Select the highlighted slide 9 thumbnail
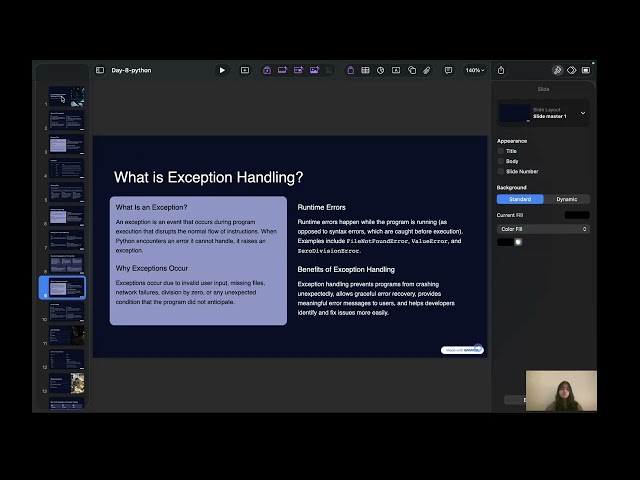 click(67, 288)
